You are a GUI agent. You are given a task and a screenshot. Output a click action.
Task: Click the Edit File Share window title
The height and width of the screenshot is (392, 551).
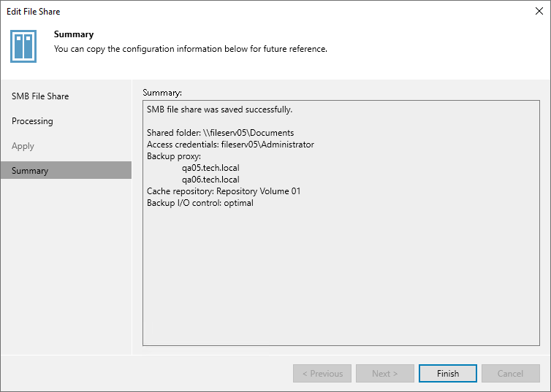[x=34, y=12]
